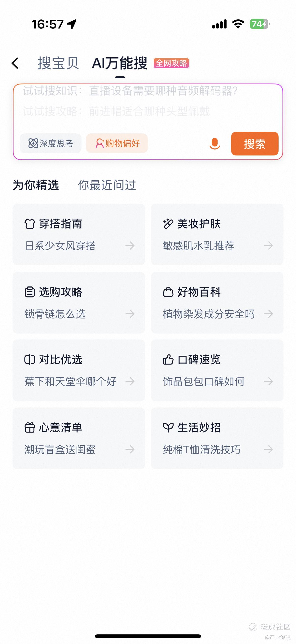Open the arrow next to 敏感肌水乳推荐

click(268, 246)
